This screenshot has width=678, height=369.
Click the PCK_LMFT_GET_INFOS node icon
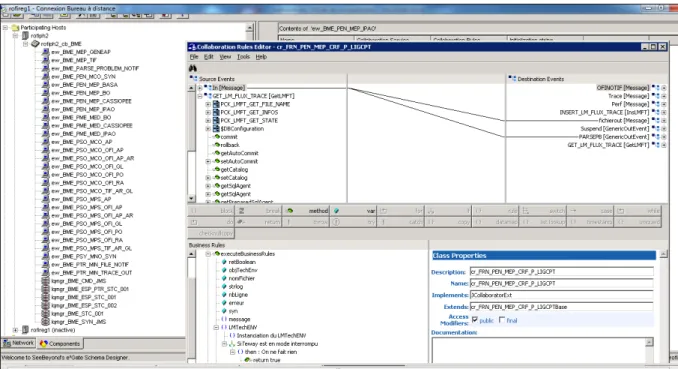click(216, 112)
